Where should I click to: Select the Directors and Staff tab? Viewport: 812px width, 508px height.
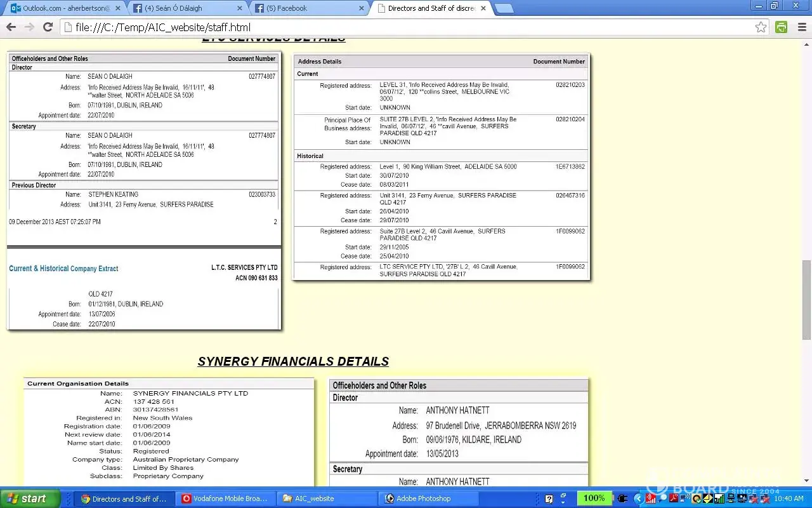pyautogui.click(x=431, y=8)
